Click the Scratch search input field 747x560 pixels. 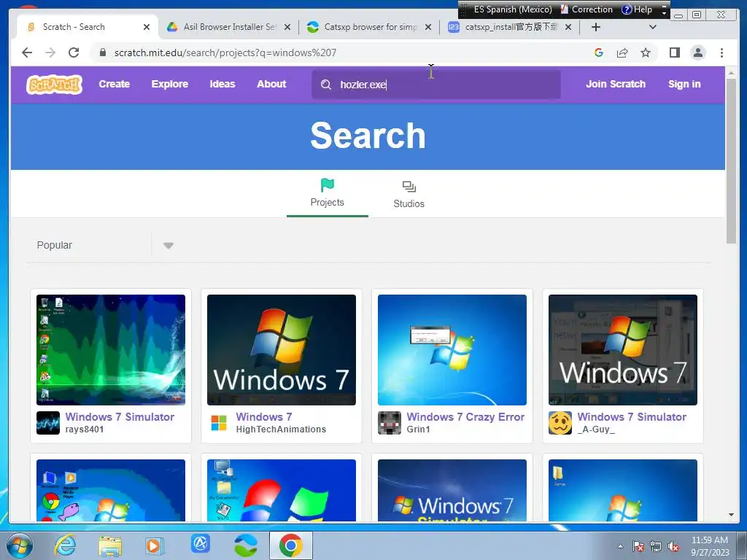(436, 85)
